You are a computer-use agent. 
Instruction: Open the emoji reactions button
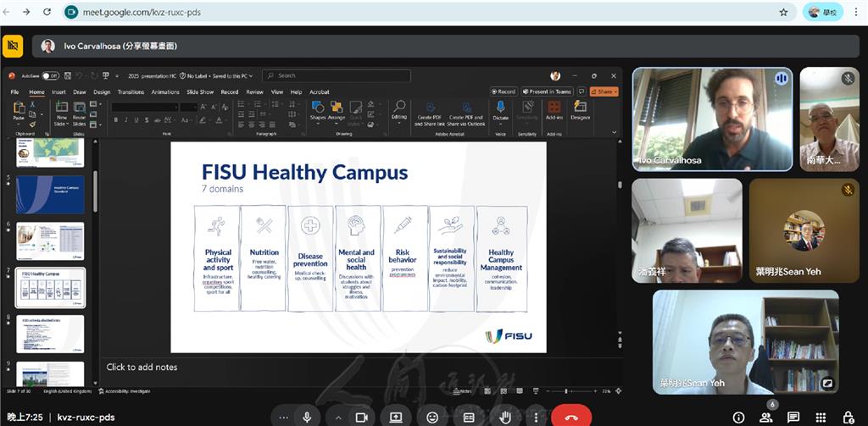point(432,418)
